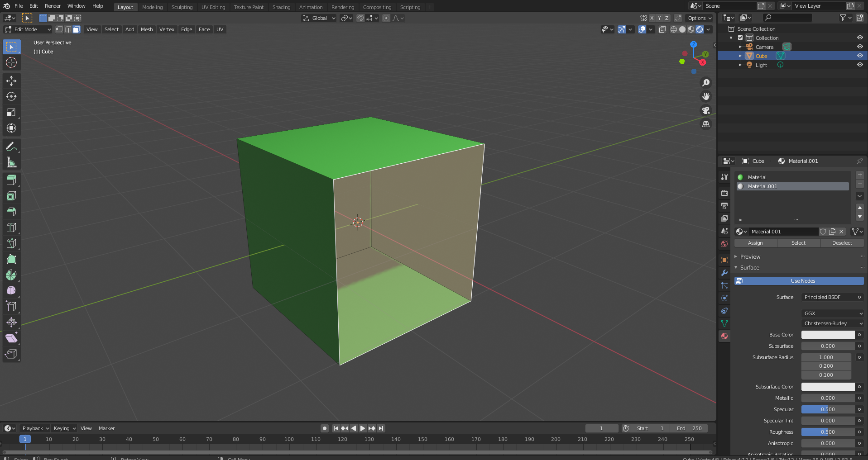Image resolution: width=868 pixels, height=460 pixels.
Task: Choose the Poly Build tool
Action: point(11,259)
